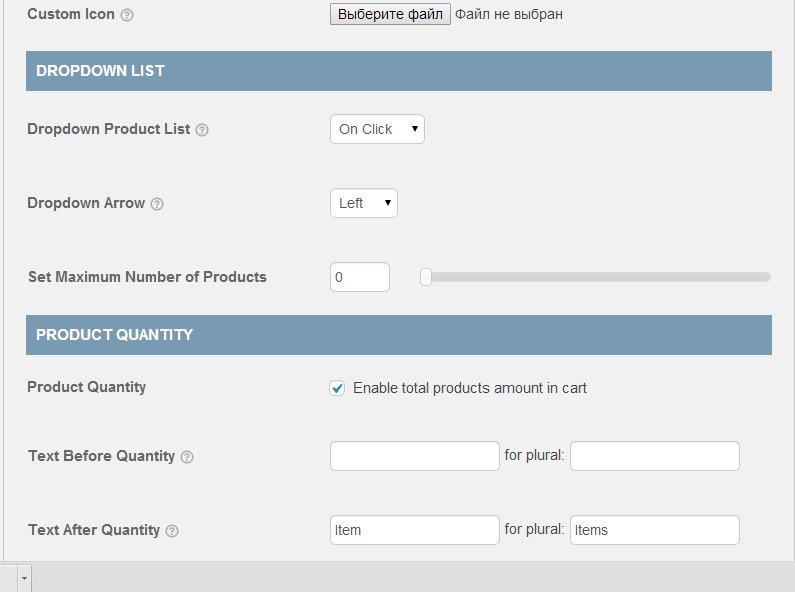Click the Enable total products amount label
This screenshot has height=592, width=795.
470,388
